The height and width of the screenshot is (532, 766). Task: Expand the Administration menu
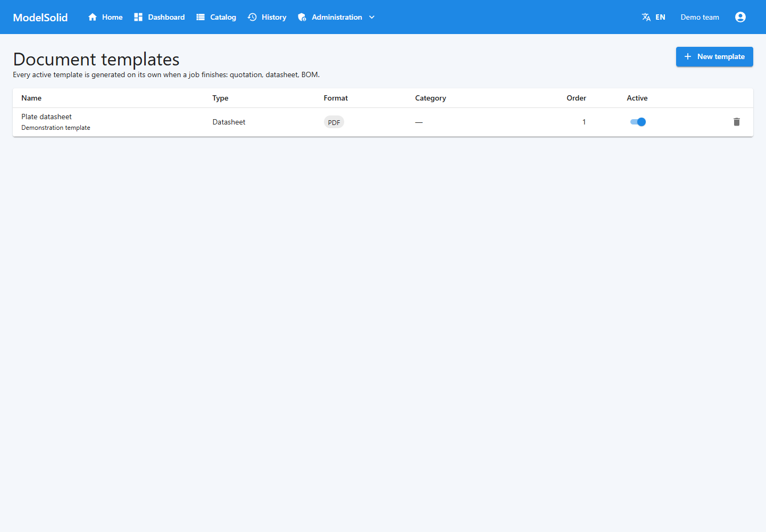point(337,17)
